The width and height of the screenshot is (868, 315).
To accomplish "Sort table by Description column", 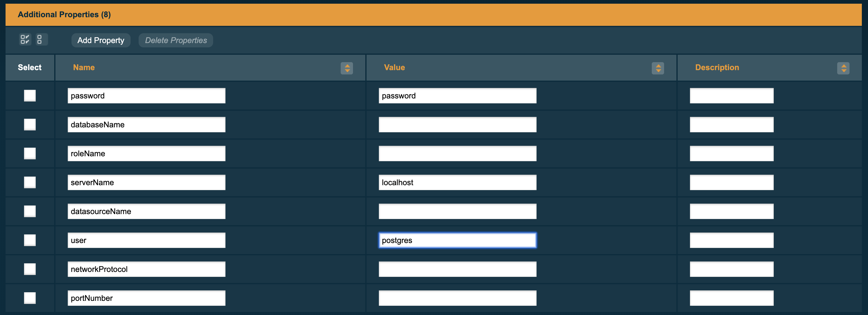I will 843,68.
